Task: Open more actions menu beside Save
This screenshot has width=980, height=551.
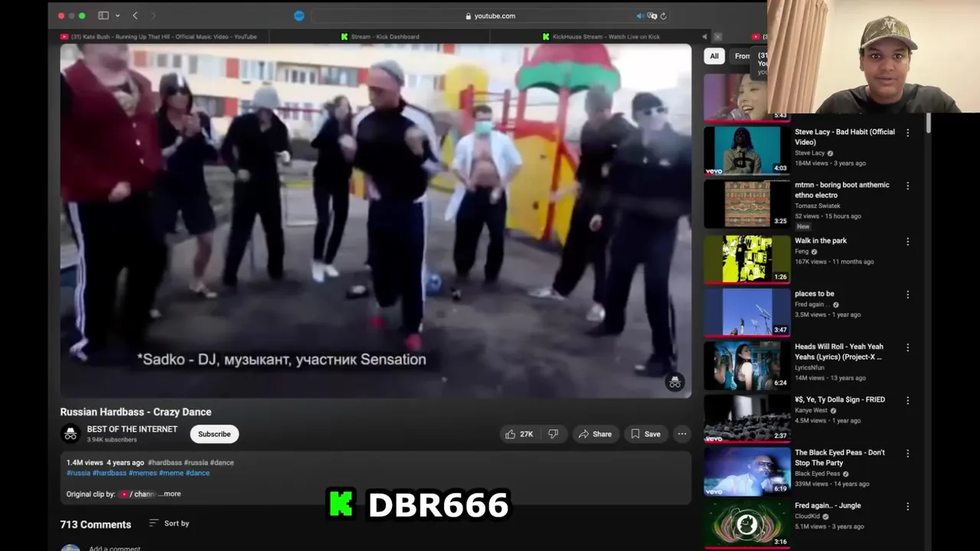Action: tap(681, 434)
